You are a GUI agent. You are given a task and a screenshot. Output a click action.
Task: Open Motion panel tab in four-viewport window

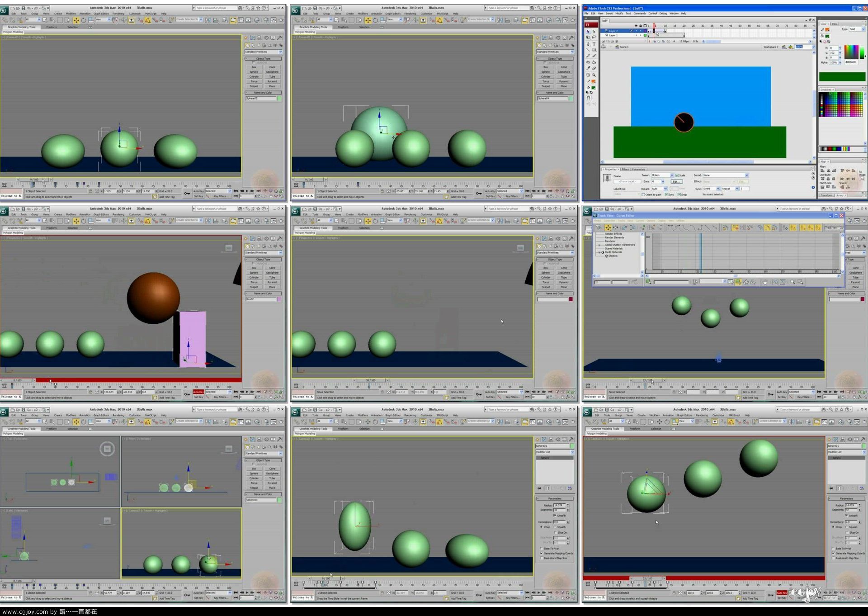[x=266, y=439]
